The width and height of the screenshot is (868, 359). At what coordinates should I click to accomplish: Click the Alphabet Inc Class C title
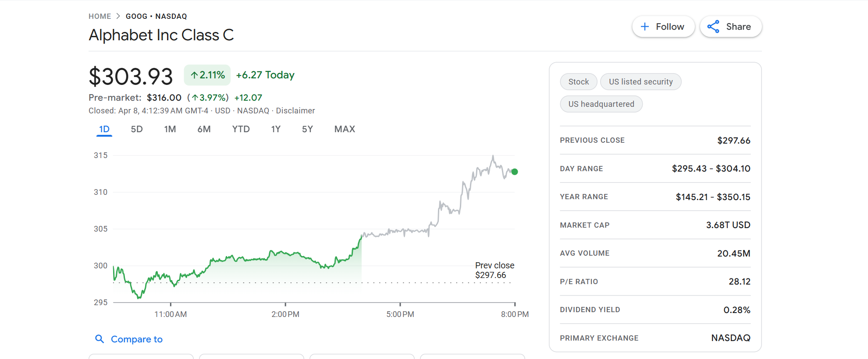(161, 35)
